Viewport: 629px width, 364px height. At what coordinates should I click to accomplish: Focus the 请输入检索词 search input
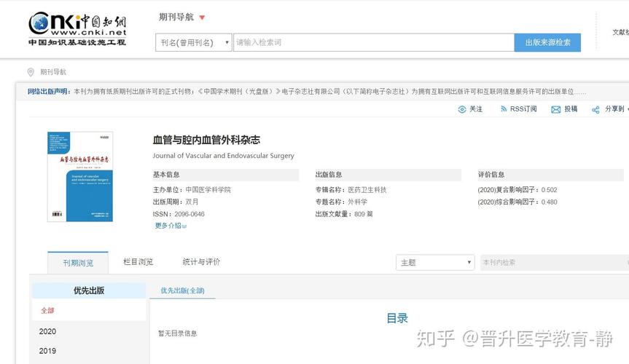click(373, 42)
